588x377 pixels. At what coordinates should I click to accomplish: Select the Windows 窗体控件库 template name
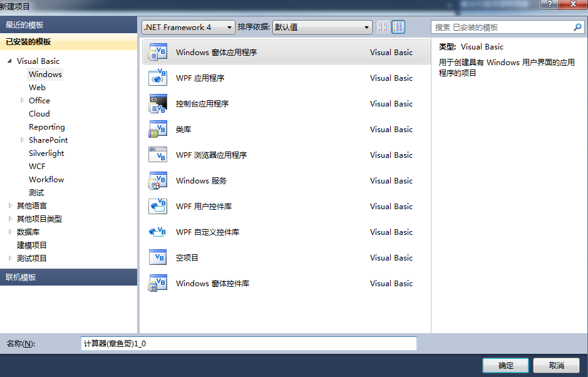[213, 284]
